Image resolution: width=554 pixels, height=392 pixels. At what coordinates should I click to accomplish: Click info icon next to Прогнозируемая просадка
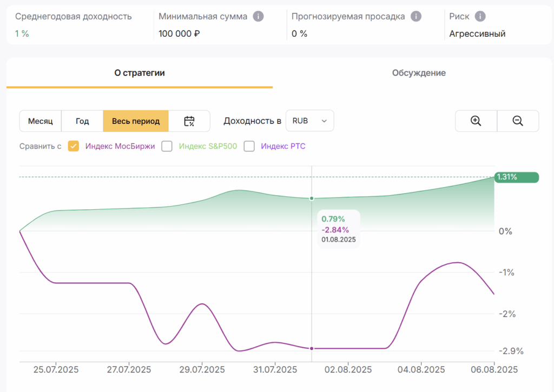(416, 16)
